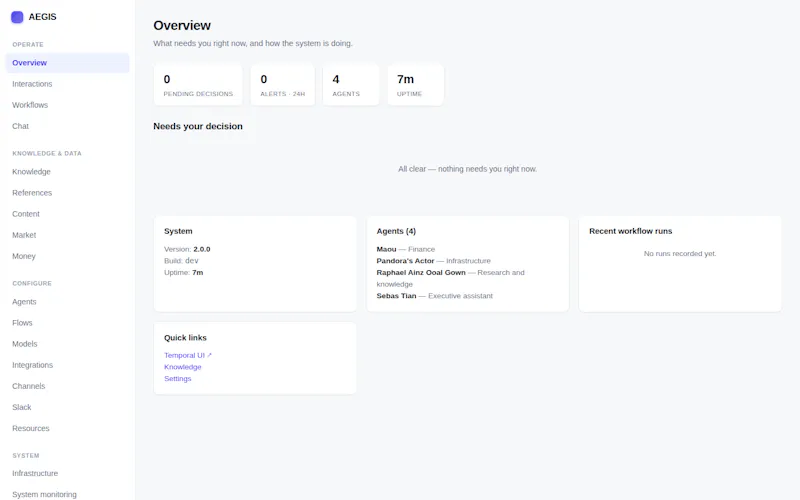
Task: Navigate to Knowledge in the sidebar menu
Action: (67, 171)
